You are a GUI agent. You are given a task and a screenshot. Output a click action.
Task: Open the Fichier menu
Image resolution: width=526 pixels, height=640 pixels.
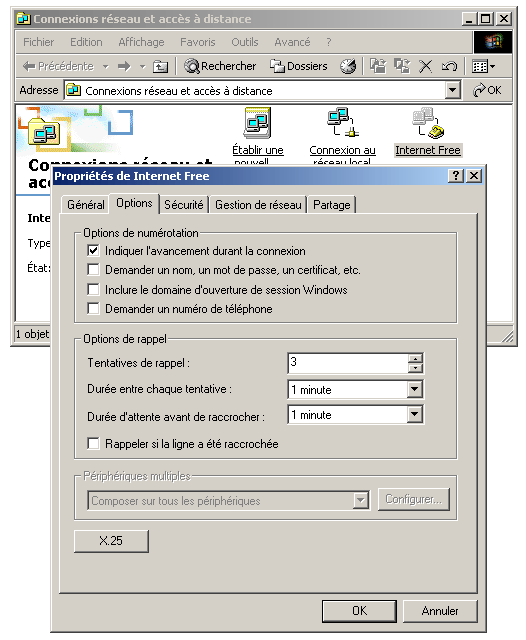tap(38, 42)
